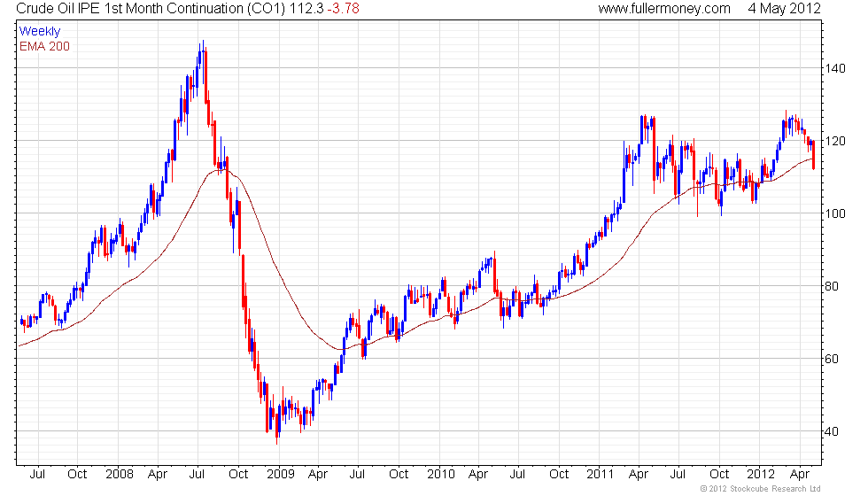
Task: Click the 80 price axis label
Action: 832,287
